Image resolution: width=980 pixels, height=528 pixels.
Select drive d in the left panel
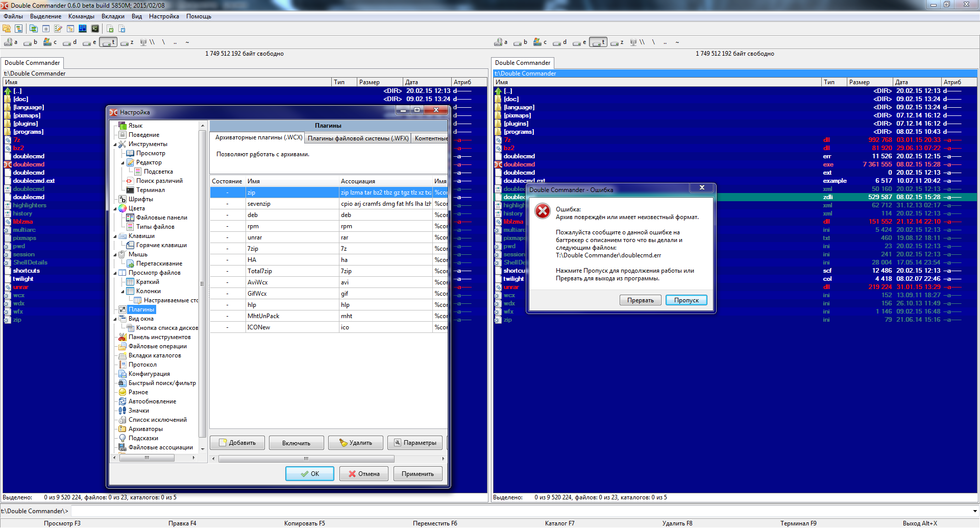[70, 42]
